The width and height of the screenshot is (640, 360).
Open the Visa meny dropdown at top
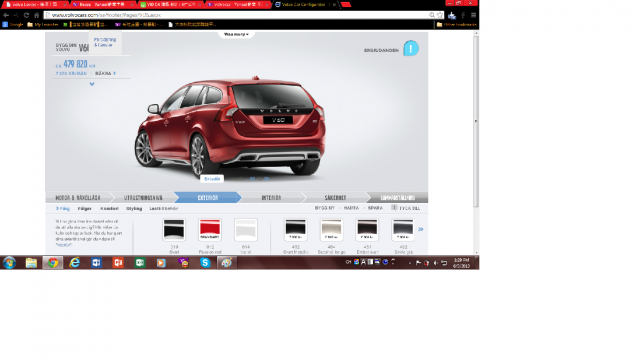[236, 34]
